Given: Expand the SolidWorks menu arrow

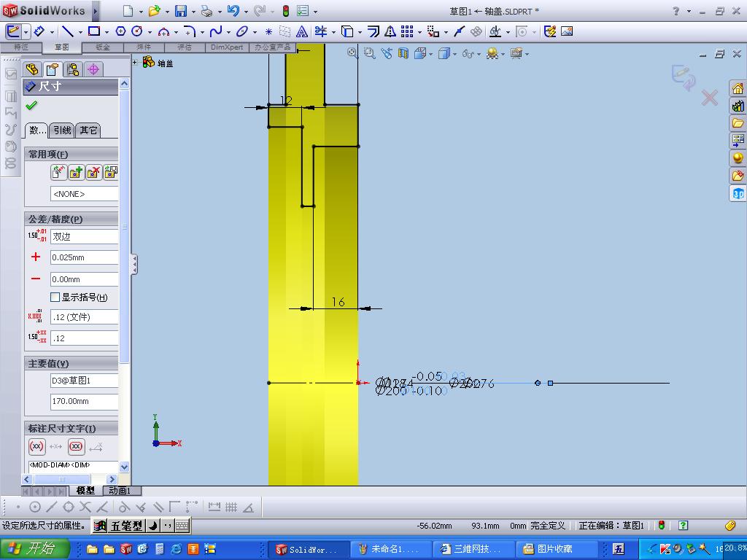Looking at the screenshot, I should tap(96, 10).
